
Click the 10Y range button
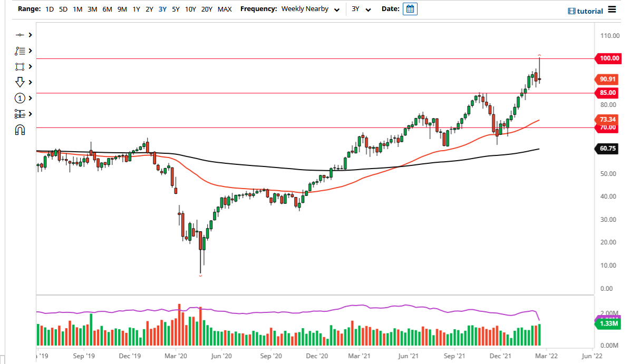pos(190,9)
